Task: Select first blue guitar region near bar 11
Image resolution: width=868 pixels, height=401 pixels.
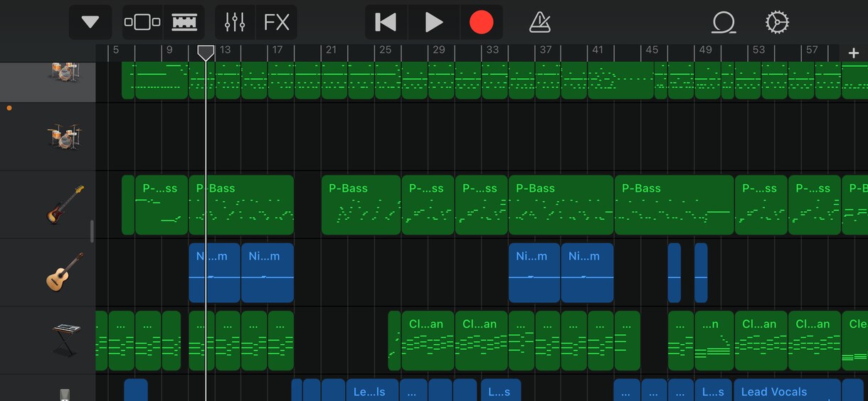Action: [x=214, y=272]
